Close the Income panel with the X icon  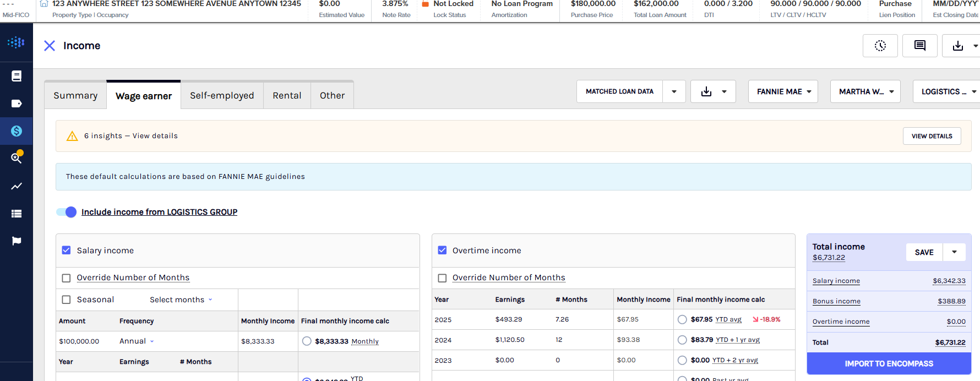point(50,46)
